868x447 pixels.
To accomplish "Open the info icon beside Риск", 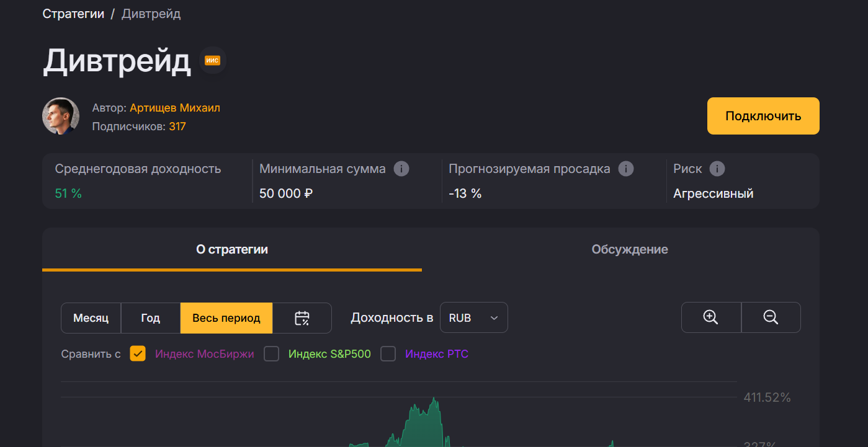I will (717, 169).
